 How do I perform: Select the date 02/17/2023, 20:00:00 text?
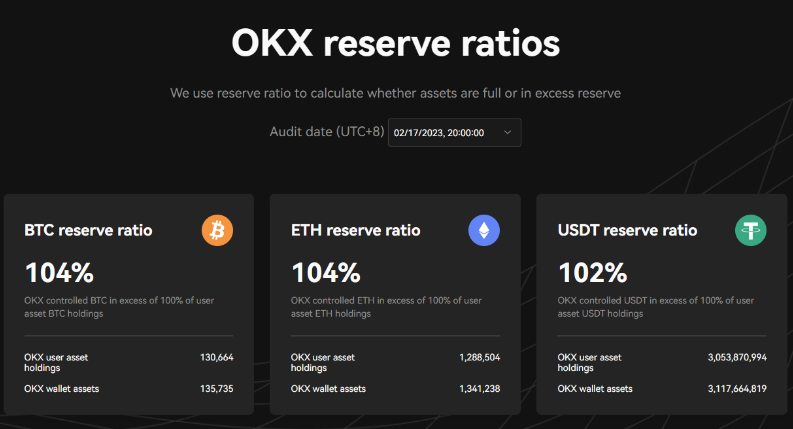pyautogui.click(x=439, y=133)
